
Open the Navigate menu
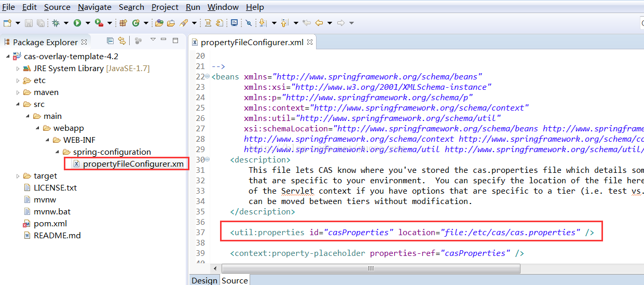point(94,7)
